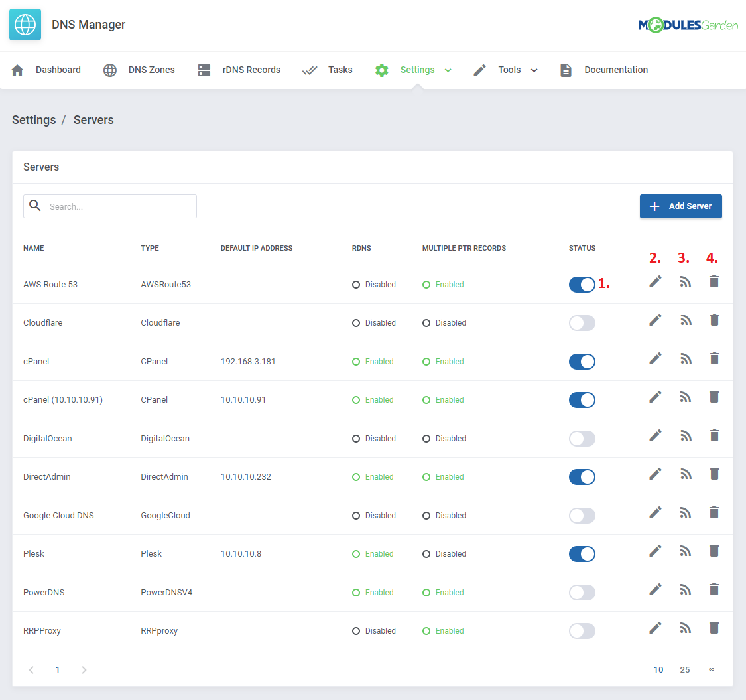Image resolution: width=746 pixels, height=700 pixels.
Task: Disable the DirectAdmin status toggle
Action: click(582, 477)
